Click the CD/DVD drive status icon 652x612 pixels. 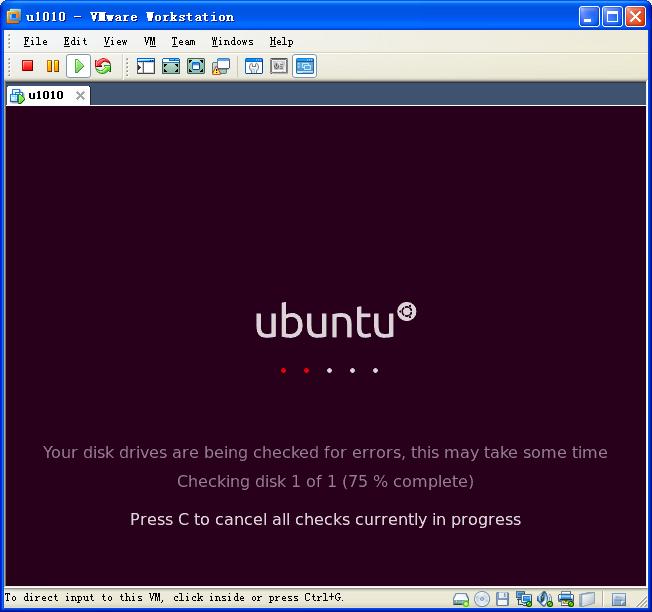click(482, 599)
